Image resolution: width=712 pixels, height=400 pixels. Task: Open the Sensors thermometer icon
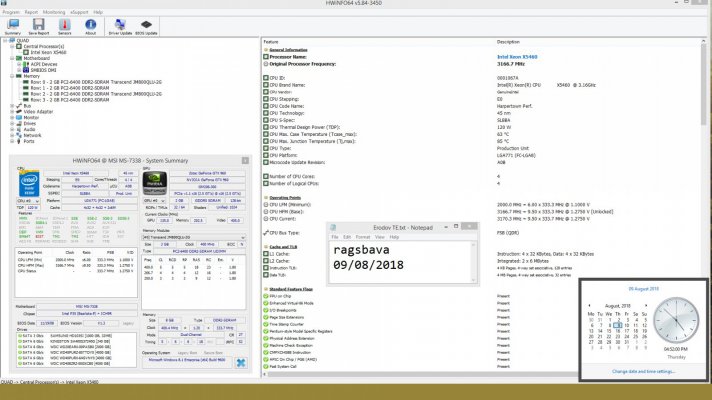point(64,26)
